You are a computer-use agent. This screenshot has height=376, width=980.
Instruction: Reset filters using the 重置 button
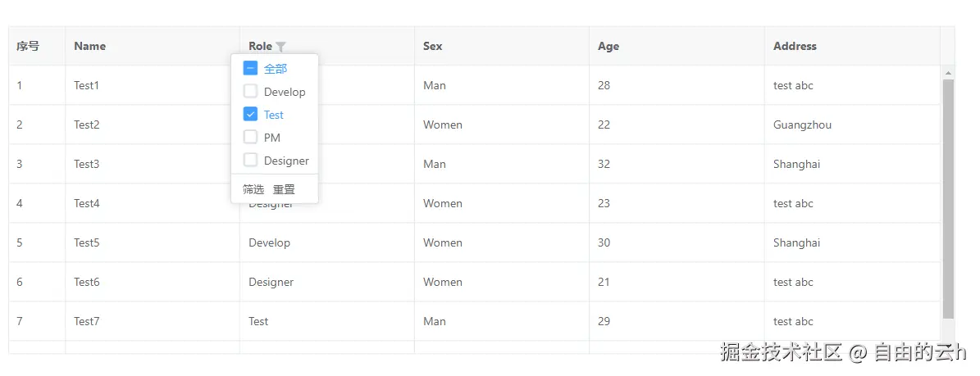click(x=284, y=189)
